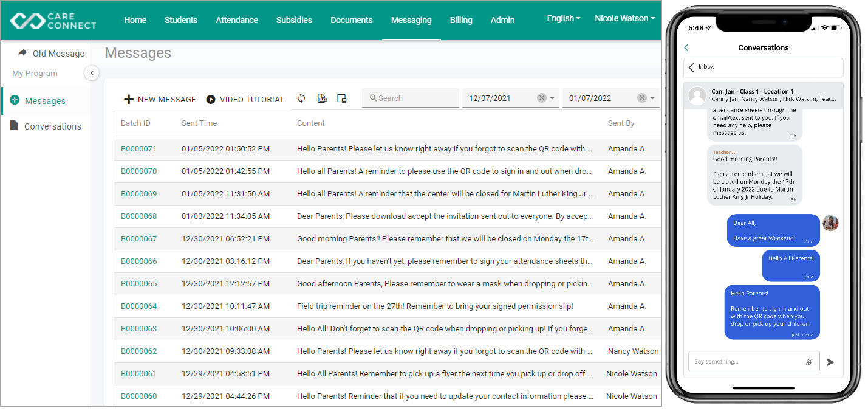
Task: Clear the 01/07/2022 end date
Action: (x=642, y=98)
